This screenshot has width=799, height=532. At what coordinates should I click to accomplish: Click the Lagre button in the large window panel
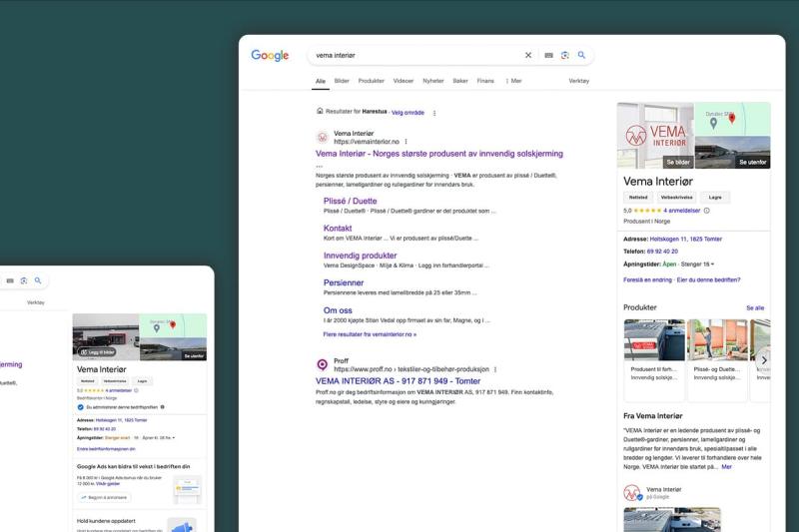pyautogui.click(x=715, y=197)
